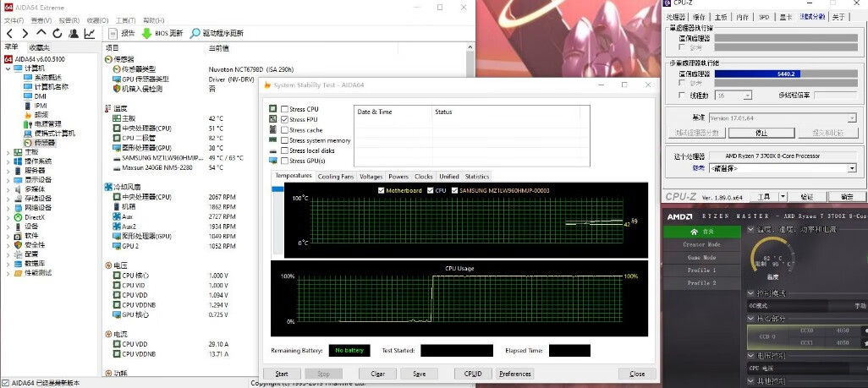Viewport: 868px width, 388px height.
Task: Enable Stress cache checkbox
Action: [x=284, y=130]
